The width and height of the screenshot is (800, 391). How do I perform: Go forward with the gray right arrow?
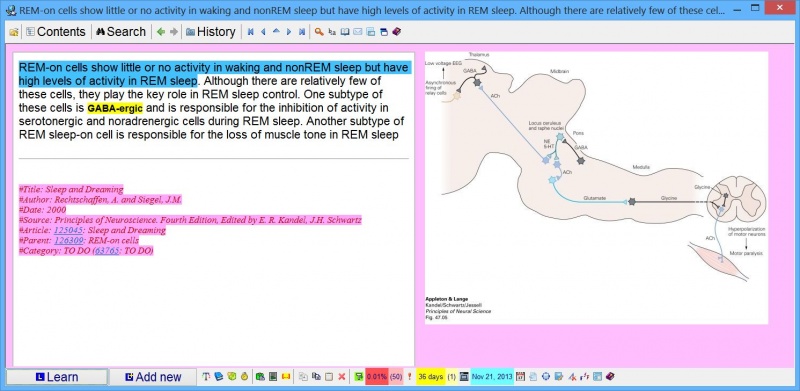[174, 32]
